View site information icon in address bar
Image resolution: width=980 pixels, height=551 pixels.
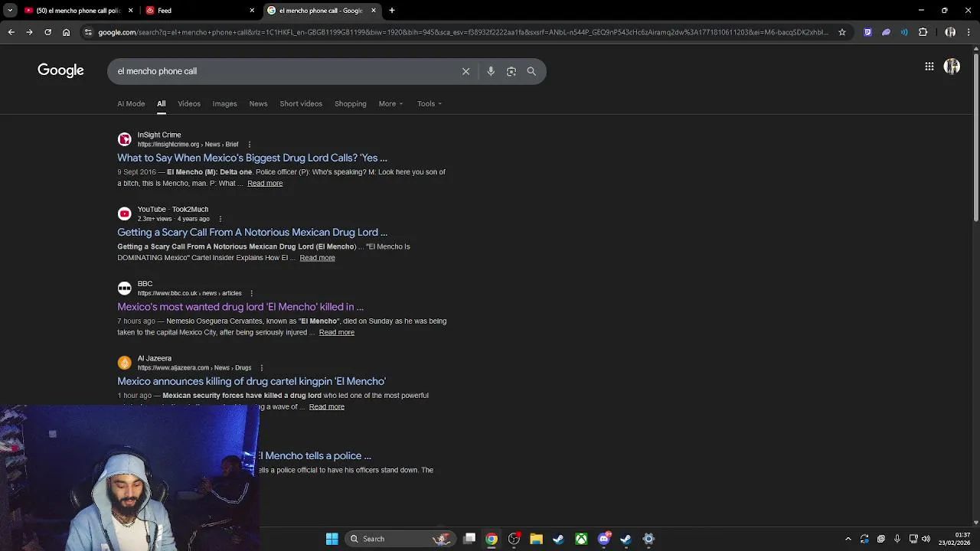pos(88,32)
